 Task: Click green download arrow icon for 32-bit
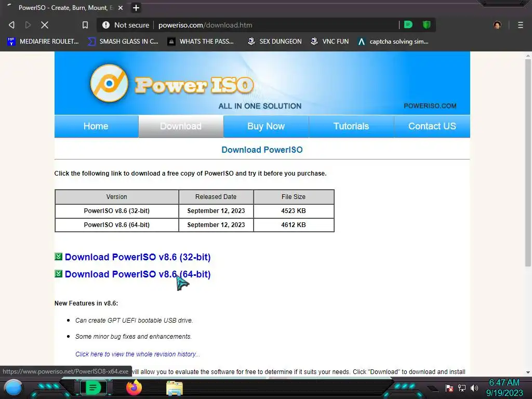coord(58,257)
